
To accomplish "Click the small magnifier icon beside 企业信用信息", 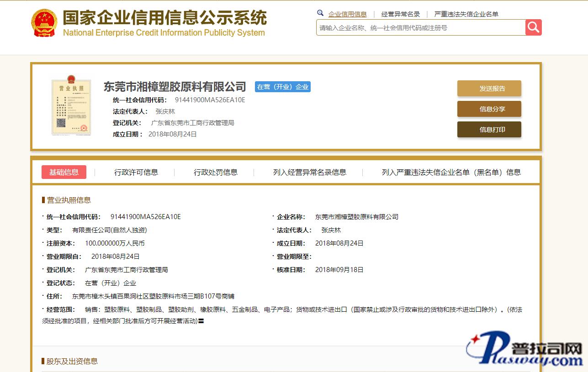I will pos(320,13).
